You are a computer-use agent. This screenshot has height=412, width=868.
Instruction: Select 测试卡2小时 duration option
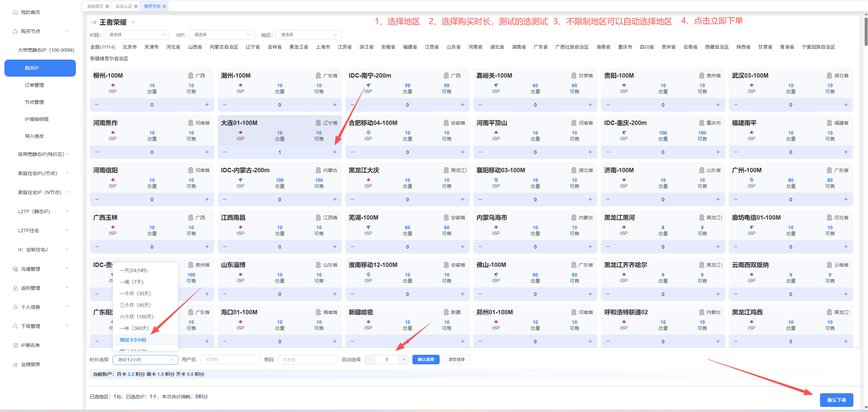coord(145,340)
